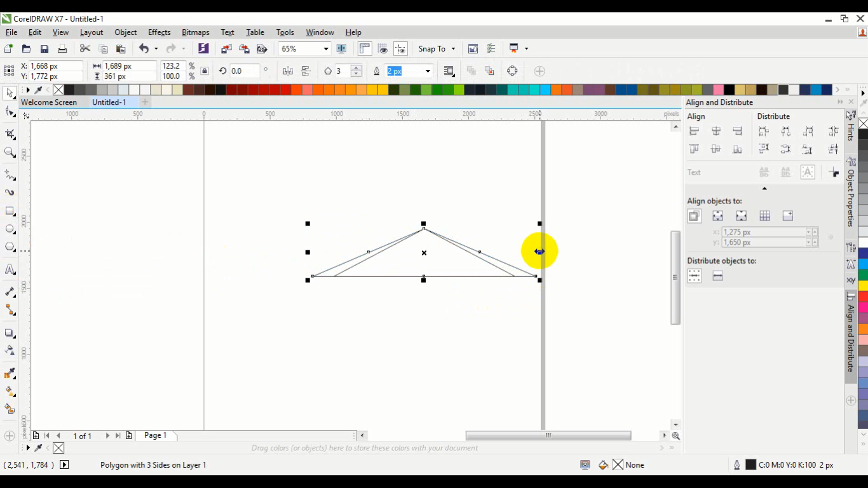This screenshot has height=488, width=868.
Task: Select the Ellipse tool in the toolbox
Action: pyautogui.click(x=10, y=229)
